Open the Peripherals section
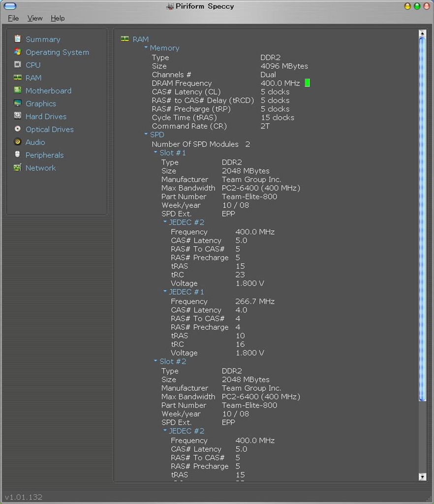The image size is (434, 504). click(44, 155)
